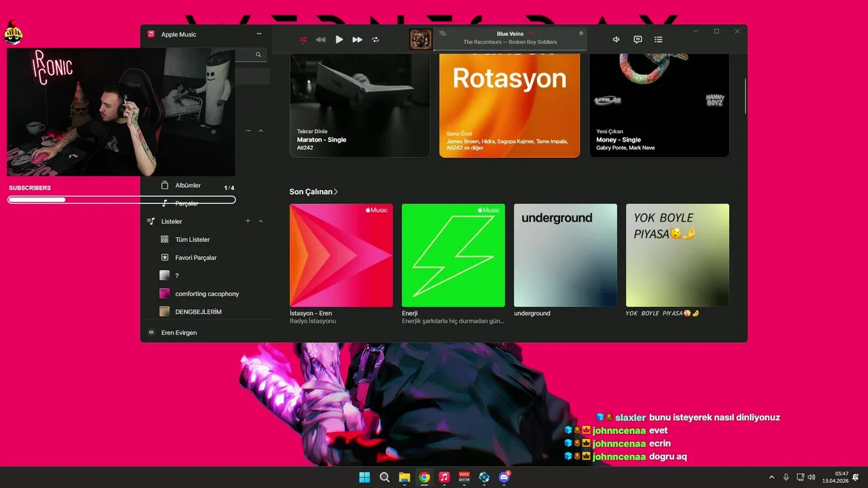Open the Money - Single card

tap(659, 105)
